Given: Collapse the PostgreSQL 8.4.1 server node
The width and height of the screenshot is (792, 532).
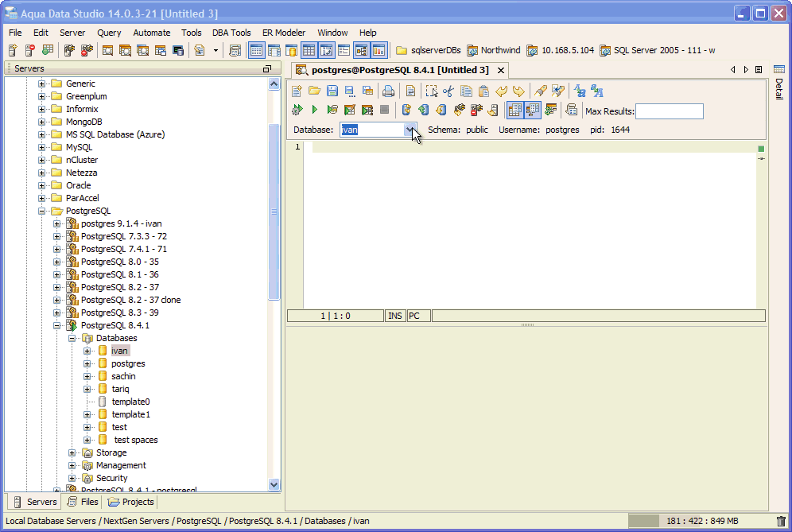Looking at the screenshot, I should 57,325.
